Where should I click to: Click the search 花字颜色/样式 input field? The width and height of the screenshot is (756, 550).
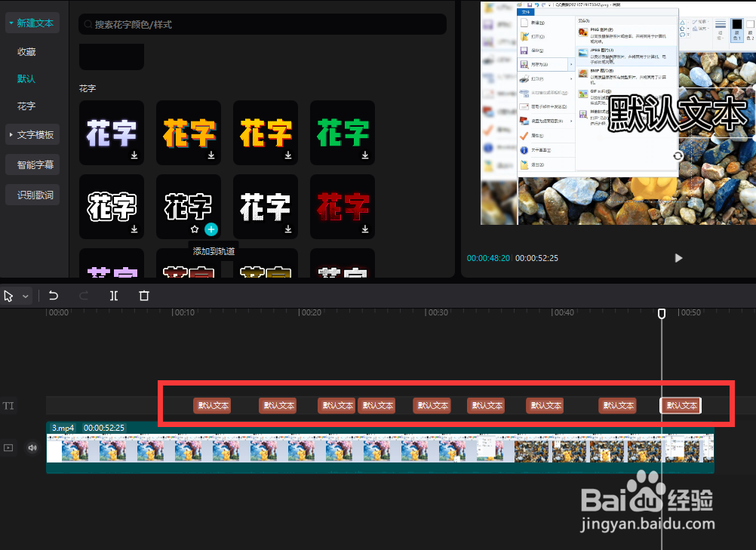(x=263, y=24)
